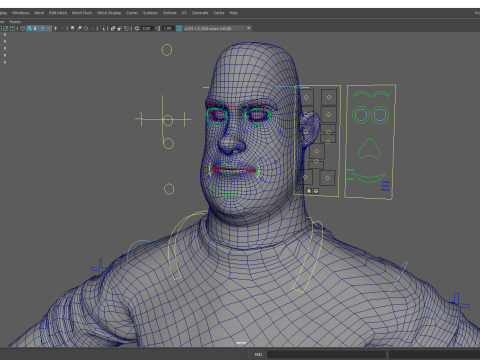Open the viewport Panels menu

tap(15, 22)
